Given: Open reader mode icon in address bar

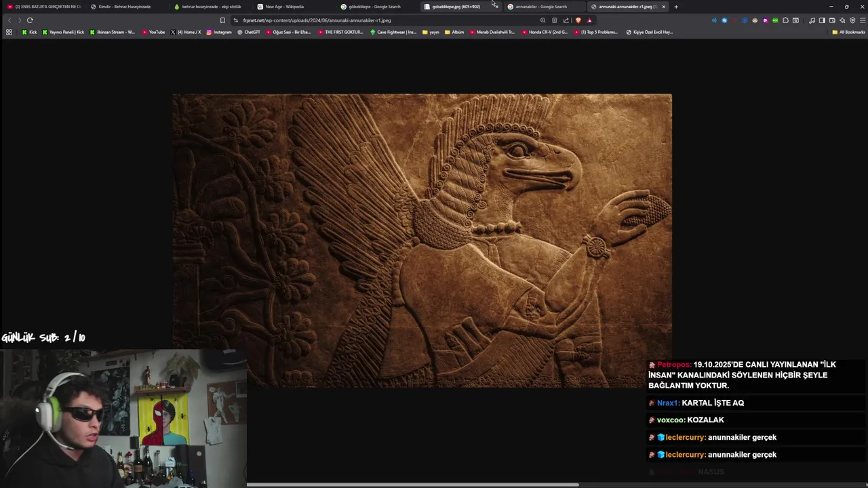Looking at the screenshot, I should click(554, 20).
